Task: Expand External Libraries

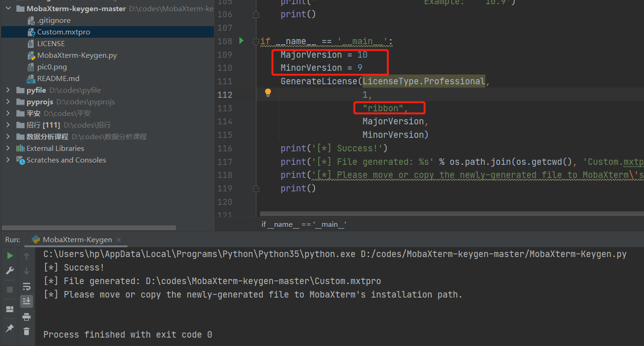Action: point(7,148)
